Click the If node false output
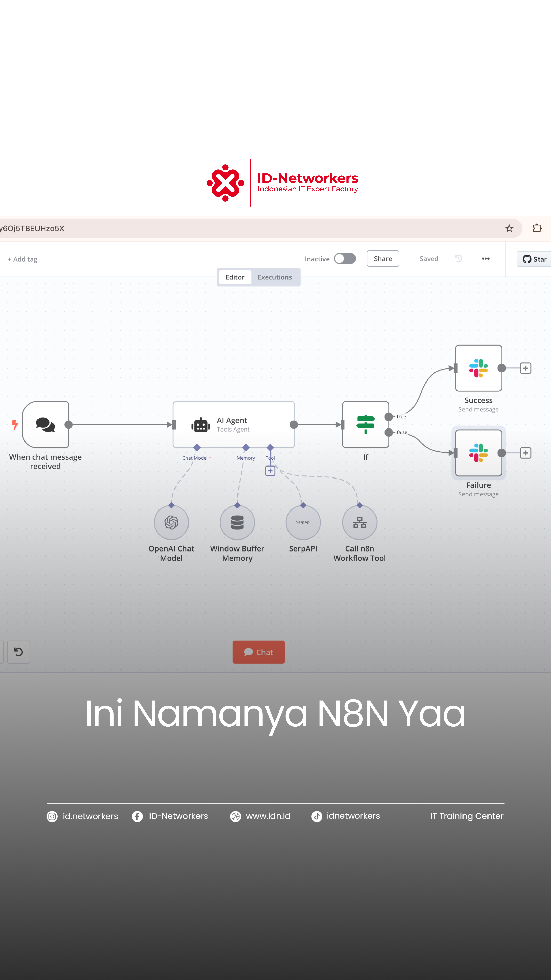Image resolution: width=551 pixels, height=980 pixels. [x=389, y=433]
